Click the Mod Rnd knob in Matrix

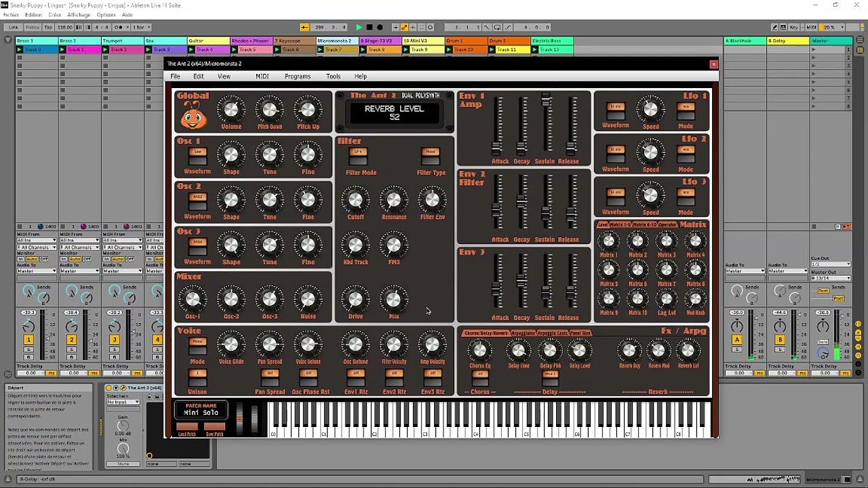pyautogui.click(x=695, y=299)
